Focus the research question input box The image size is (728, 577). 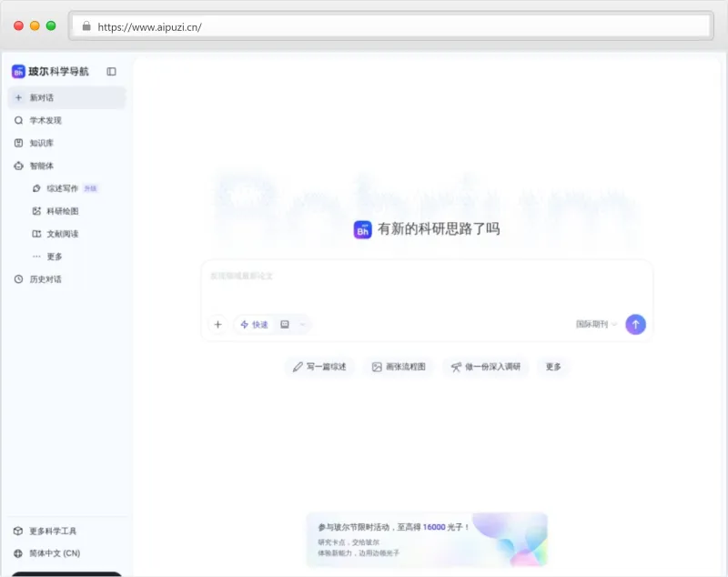click(x=427, y=286)
